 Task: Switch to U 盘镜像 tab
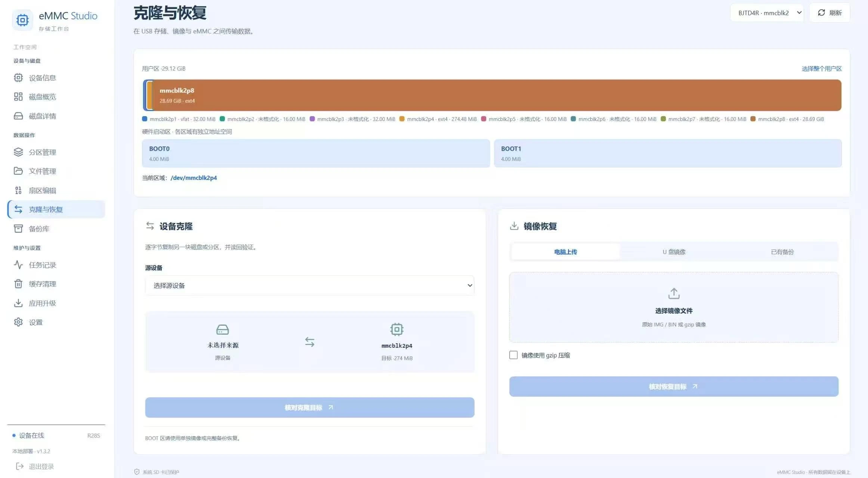[674, 252]
